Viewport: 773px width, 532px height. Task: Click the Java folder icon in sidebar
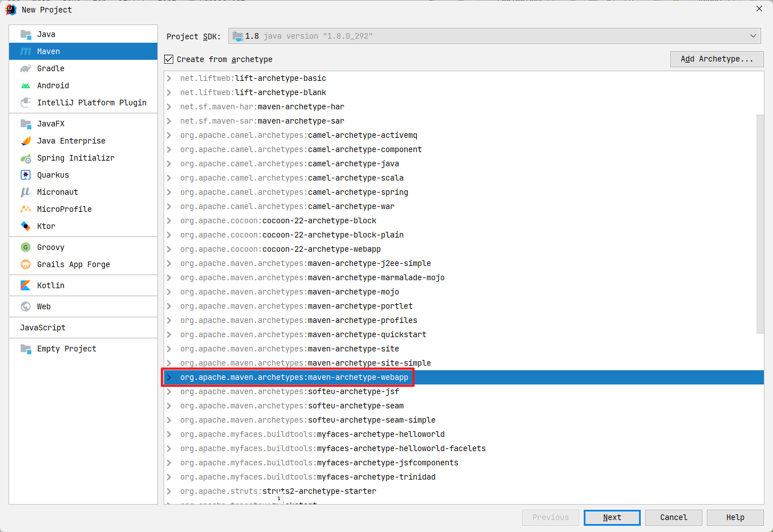pos(26,34)
